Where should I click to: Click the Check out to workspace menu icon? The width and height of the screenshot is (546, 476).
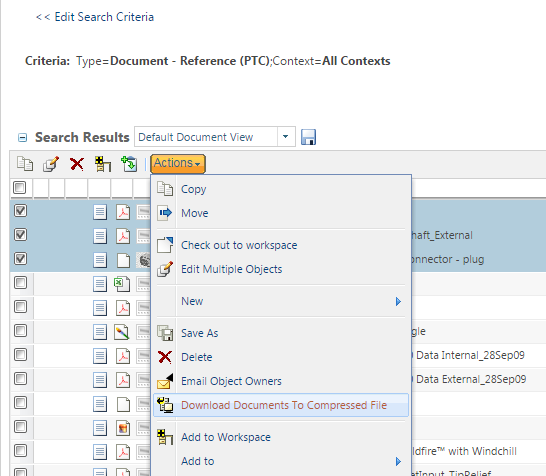tap(165, 245)
